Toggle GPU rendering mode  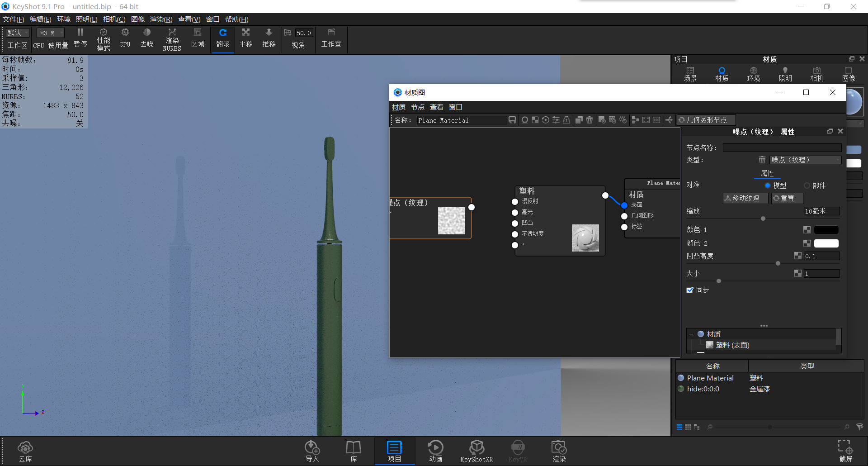(x=124, y=38)
